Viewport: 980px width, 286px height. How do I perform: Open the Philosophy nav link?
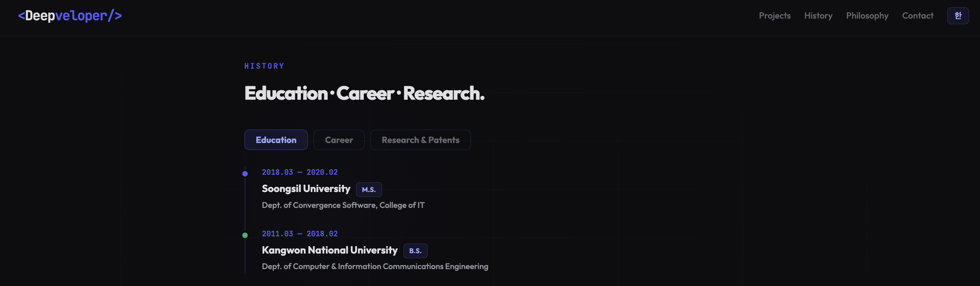(x=867, y=16)
